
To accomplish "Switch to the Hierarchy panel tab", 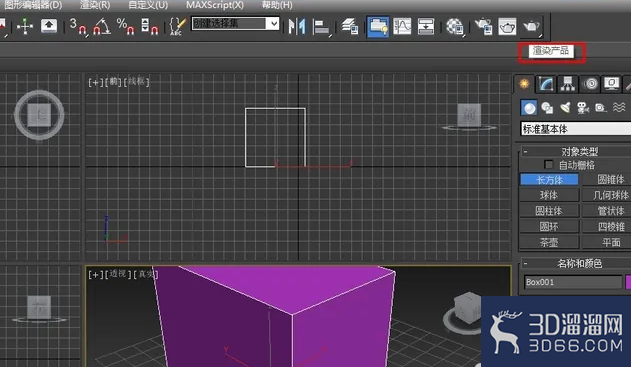I will click(567, 84).
